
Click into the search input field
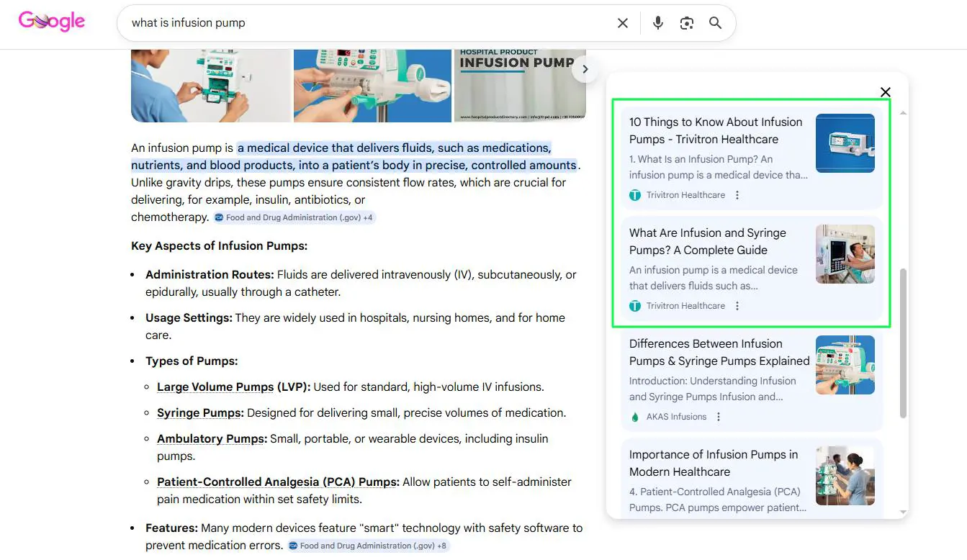point(367,23)
